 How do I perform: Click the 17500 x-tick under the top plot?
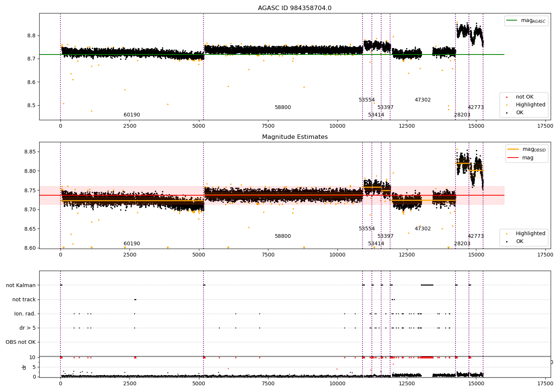click(545, 126)
